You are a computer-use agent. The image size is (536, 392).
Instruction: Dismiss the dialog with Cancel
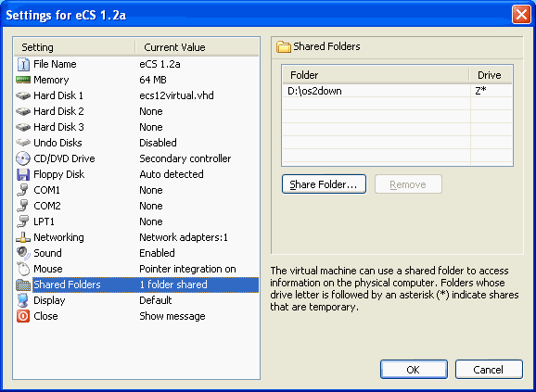(489, 370)
